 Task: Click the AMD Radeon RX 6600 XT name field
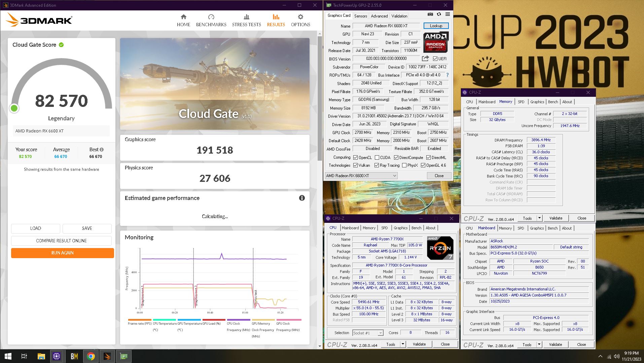[x=386, y=26]
